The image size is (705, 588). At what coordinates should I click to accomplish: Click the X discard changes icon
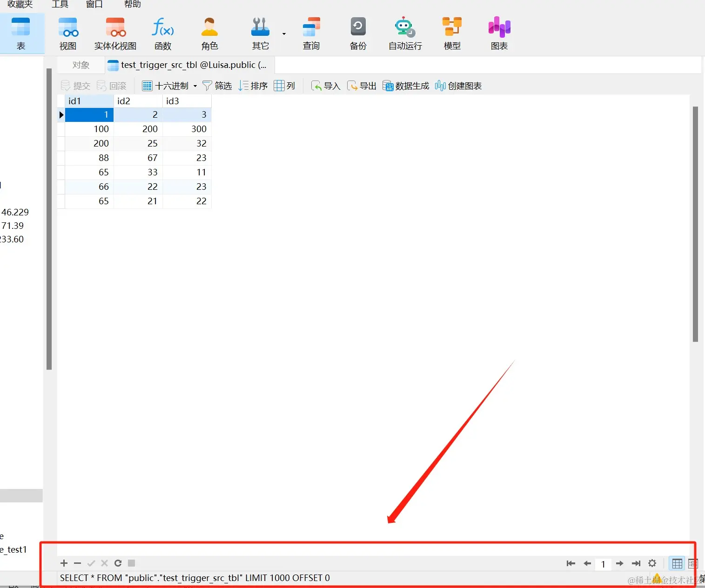[104, 563]
